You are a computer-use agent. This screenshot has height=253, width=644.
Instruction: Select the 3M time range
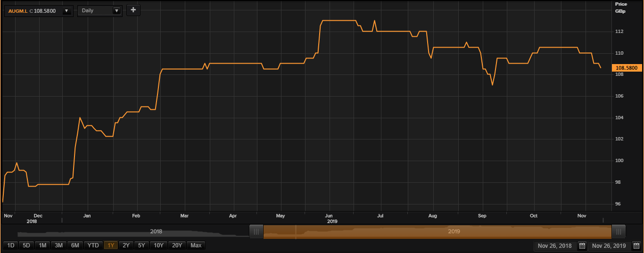(x=59, y=245)
